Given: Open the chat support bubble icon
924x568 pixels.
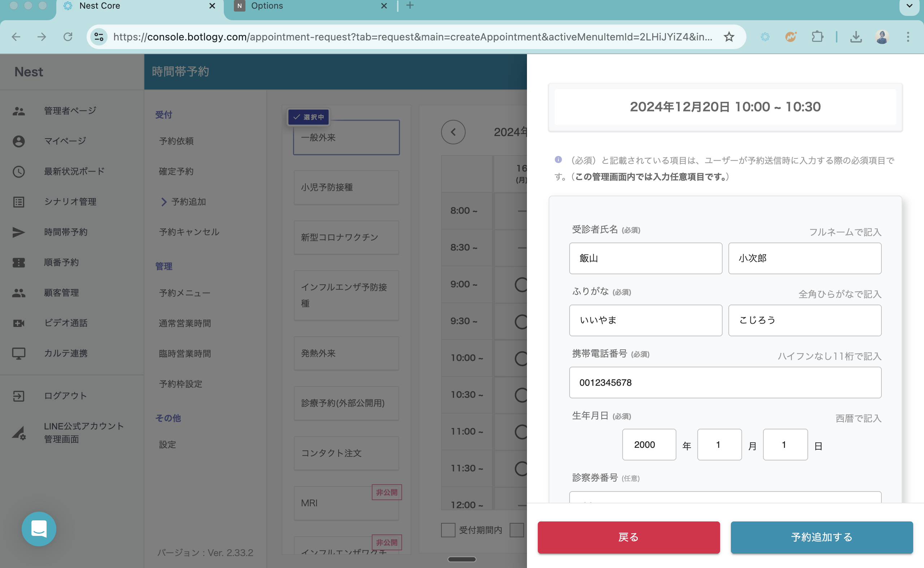Looking at the screenshot, I should (x=39, y=529).
